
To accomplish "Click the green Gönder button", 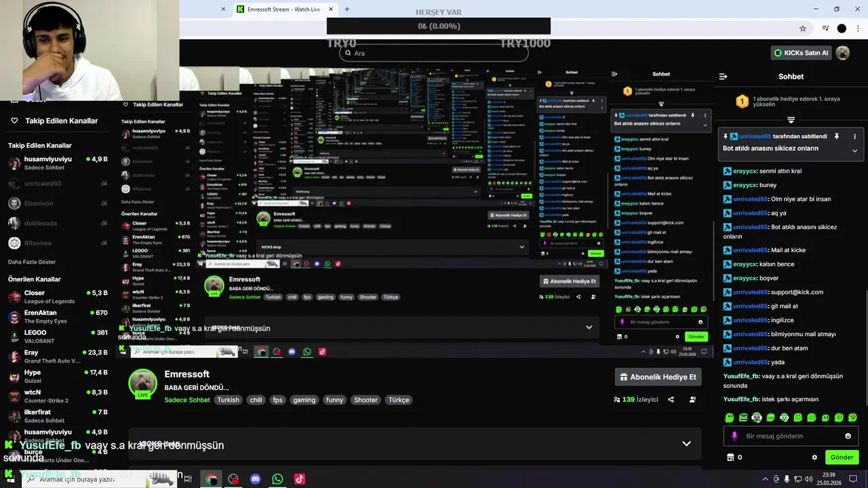I will tap(842, 457).
